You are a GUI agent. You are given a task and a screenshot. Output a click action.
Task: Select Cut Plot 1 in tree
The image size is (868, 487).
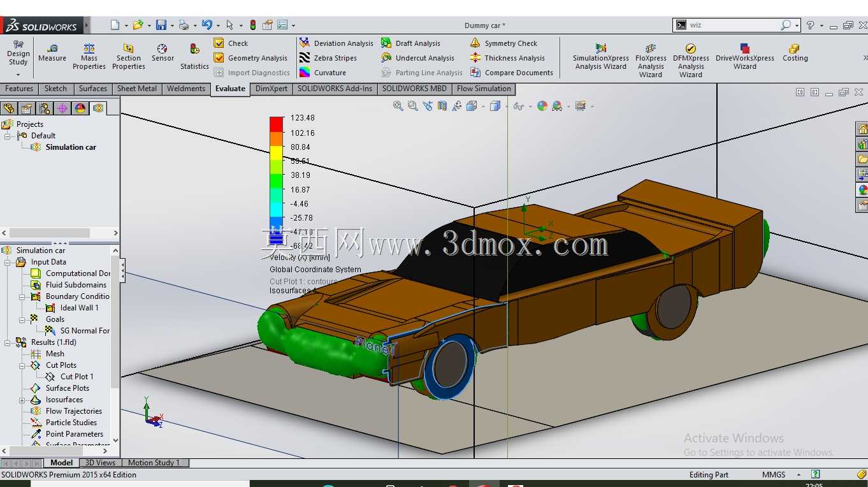coord(69,377)
